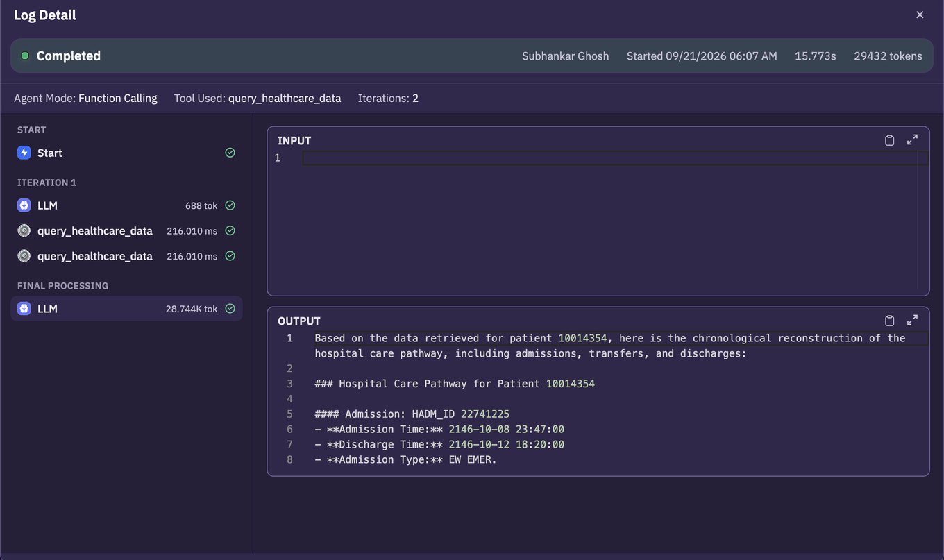Copy the OUTPUT panel contents

click(889, 321)
